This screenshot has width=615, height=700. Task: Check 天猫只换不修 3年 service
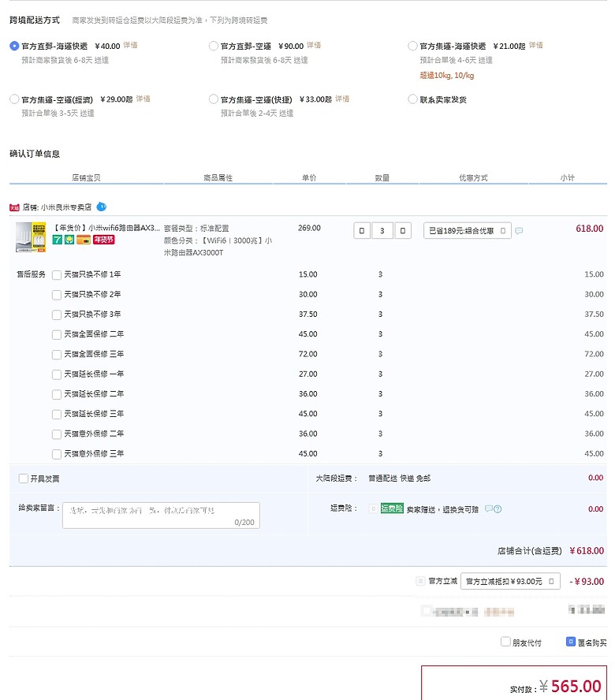[x=57, y=315]
